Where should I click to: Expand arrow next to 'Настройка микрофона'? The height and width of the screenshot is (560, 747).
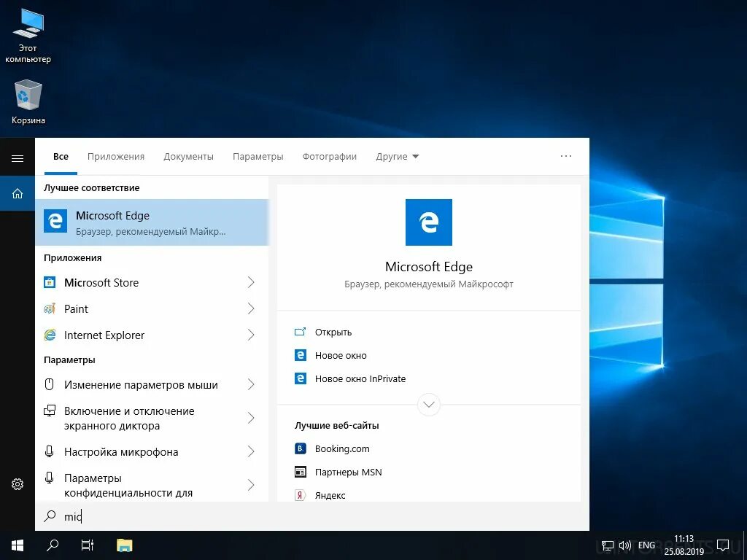coord(251,451)
